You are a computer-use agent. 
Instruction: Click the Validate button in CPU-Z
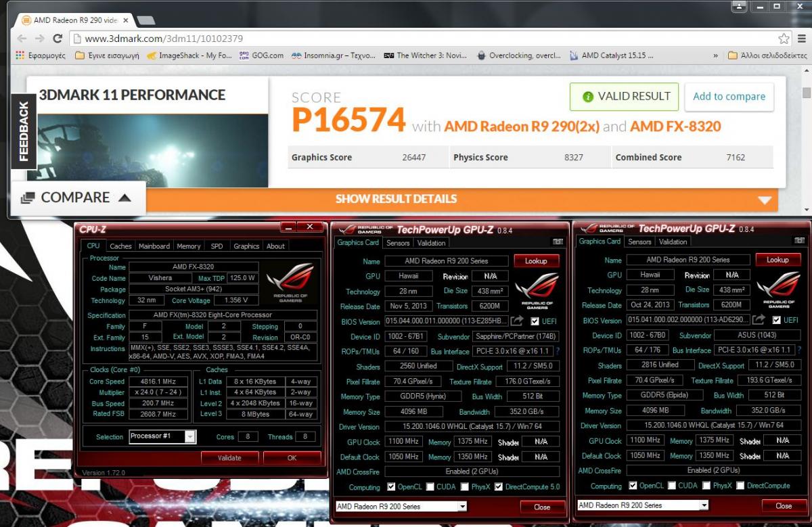pos(229,458)
